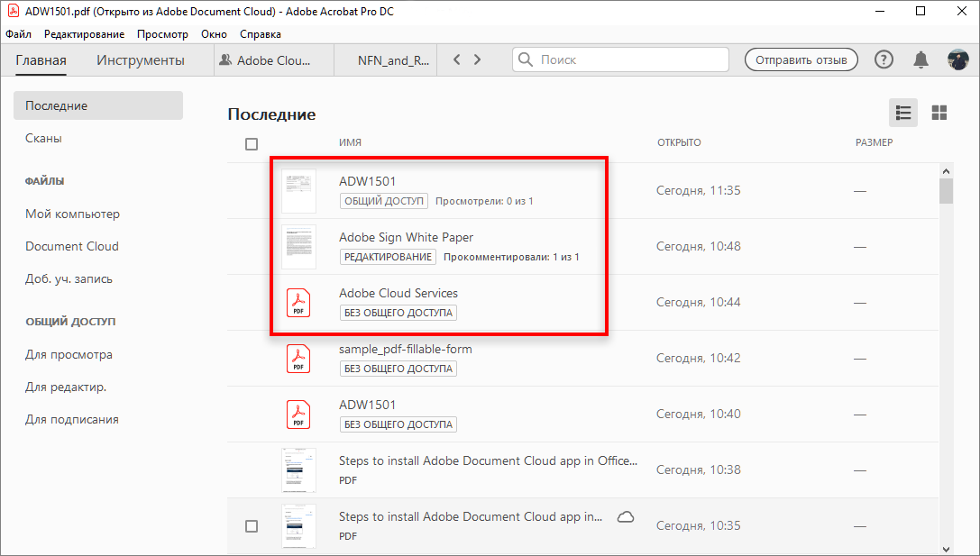This screenshot has width=980, height=556.
Task: Click PDF icon of sample_pdf-fillable-form
Action: point(298,359)
